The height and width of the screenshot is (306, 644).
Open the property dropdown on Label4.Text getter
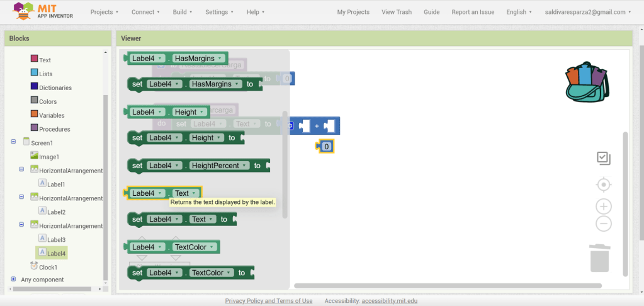pos(194,193)
